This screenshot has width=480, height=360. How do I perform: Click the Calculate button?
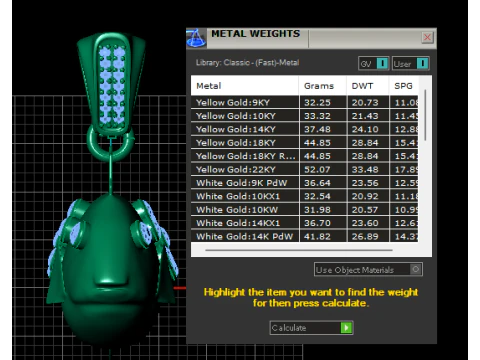click(x=311, y=328)
